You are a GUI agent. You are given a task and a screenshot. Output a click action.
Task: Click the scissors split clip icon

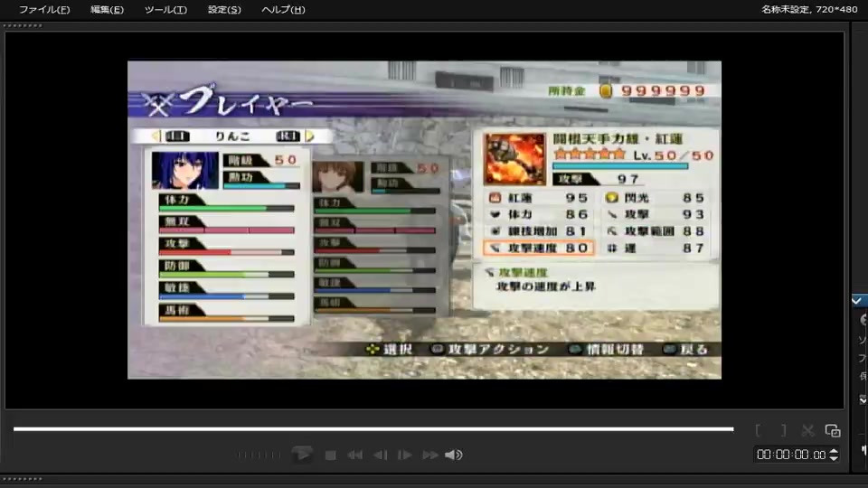(807, 430)
